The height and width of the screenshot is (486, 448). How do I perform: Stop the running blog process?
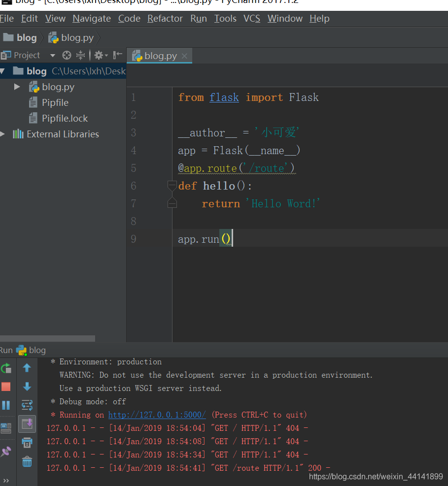pyautogui.click(x=6, y=387)
